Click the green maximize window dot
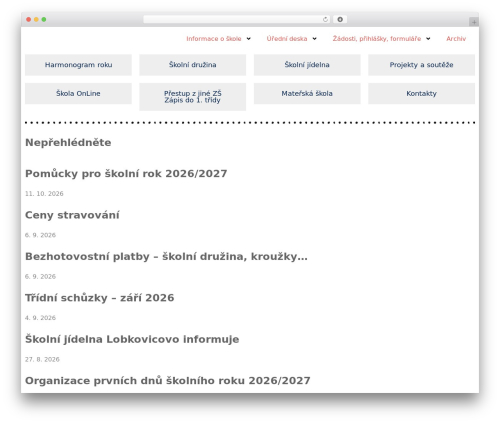The height and width of the screenshot is (423, 500). tap(44, 20)
